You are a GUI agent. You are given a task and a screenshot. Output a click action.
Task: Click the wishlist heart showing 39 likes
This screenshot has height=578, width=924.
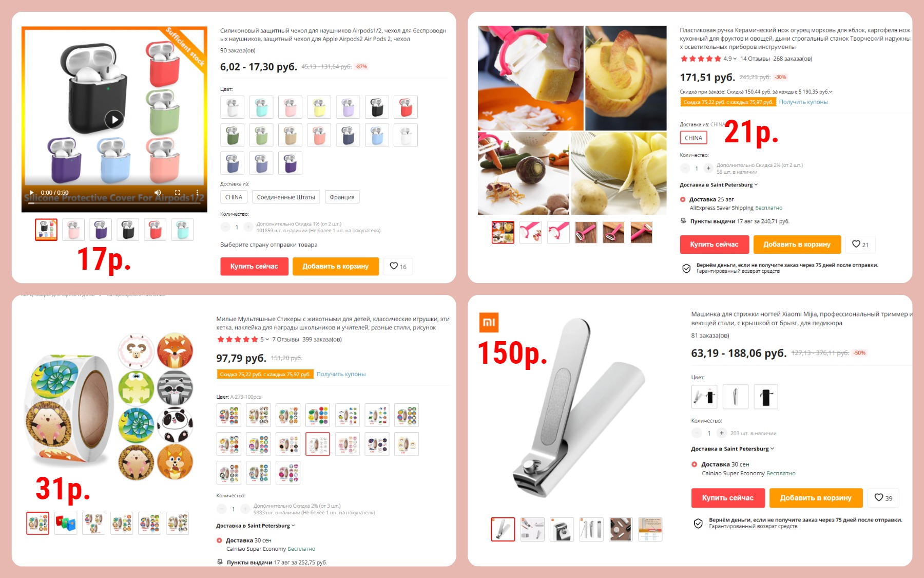[883, 498]
